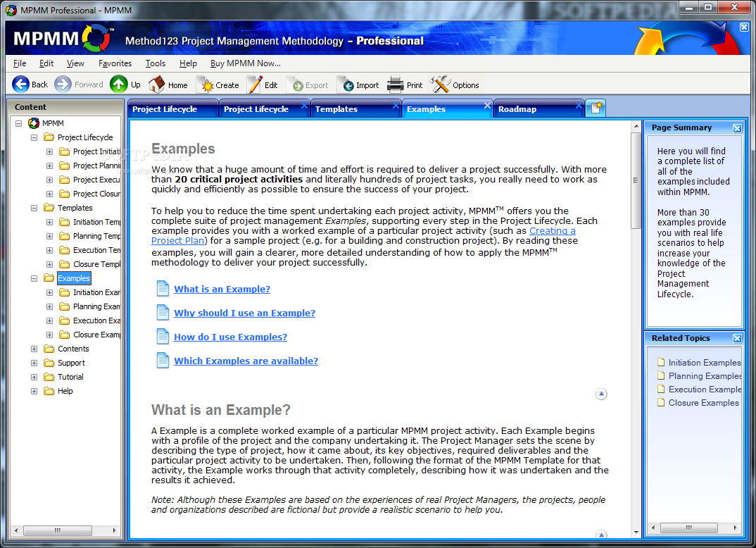Open the Favorites menu
The width and height of the screenshot is (756, 548).
point(115,63)
